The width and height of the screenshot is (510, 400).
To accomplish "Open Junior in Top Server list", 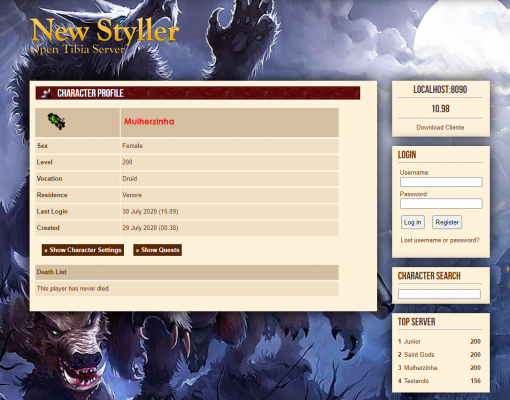I will point(412,341).
